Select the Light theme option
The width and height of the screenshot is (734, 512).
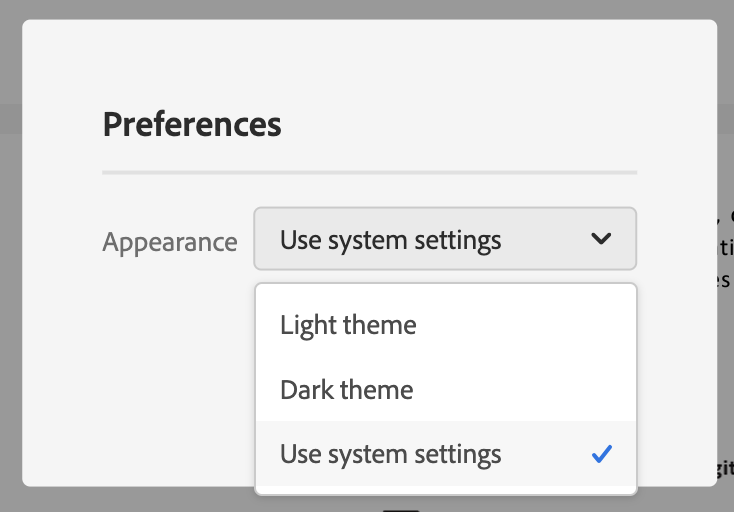[446, 324]
